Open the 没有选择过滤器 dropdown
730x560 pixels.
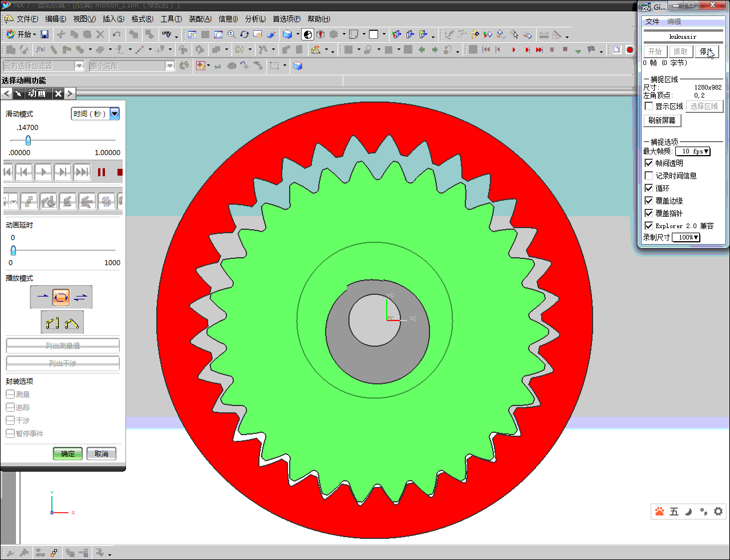tap(79, 66)
